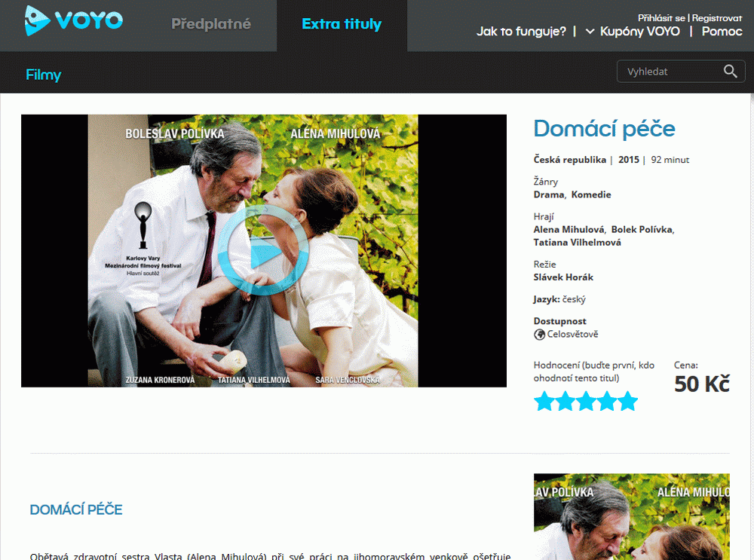Rate the film three stars
Viewport: 754px width, 560px height.
click(x=586, y=402)
